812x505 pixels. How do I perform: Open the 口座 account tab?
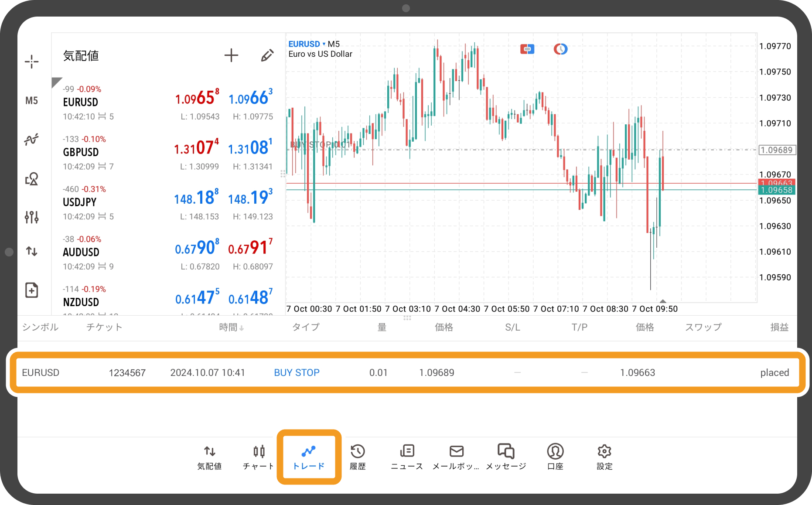click(x=555, y=457)
